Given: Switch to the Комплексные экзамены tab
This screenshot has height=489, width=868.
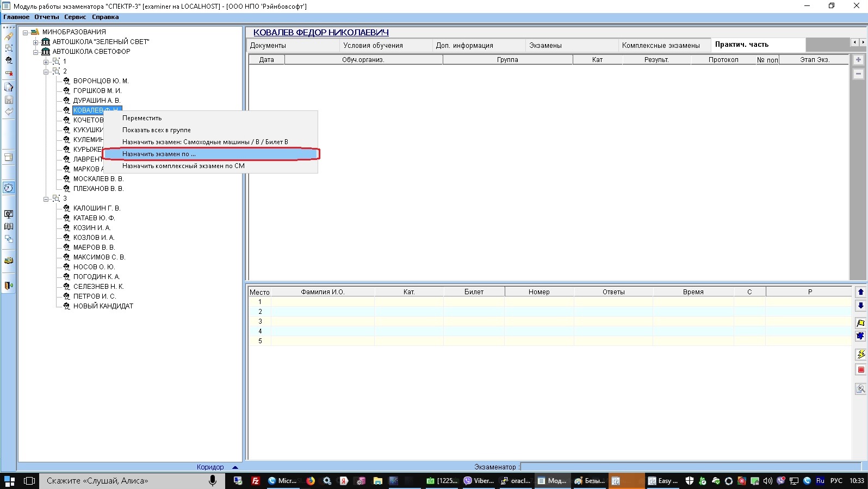Looking at the screenshot, I should (665, 45).
